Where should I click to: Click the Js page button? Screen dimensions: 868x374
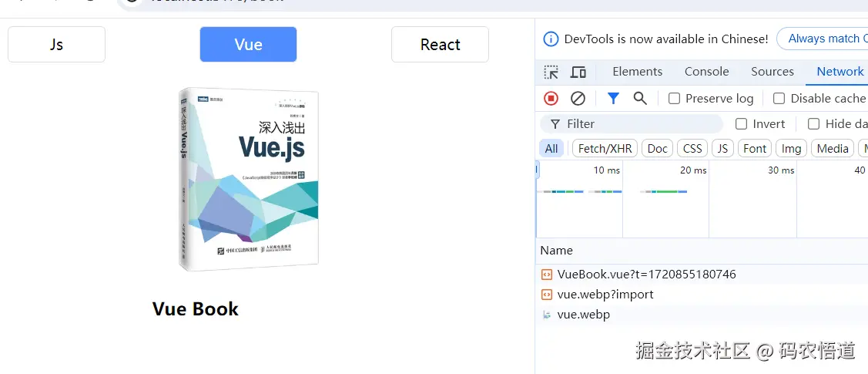coord(56,44)
